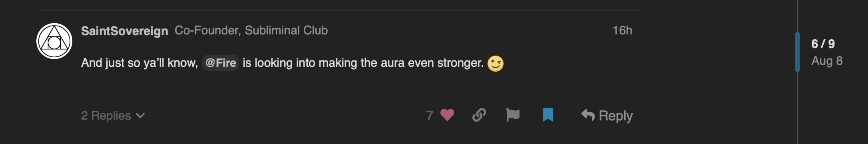The image size is (868, 144).
Task: Open the @Fire mention
Action: tap(221, 63)
